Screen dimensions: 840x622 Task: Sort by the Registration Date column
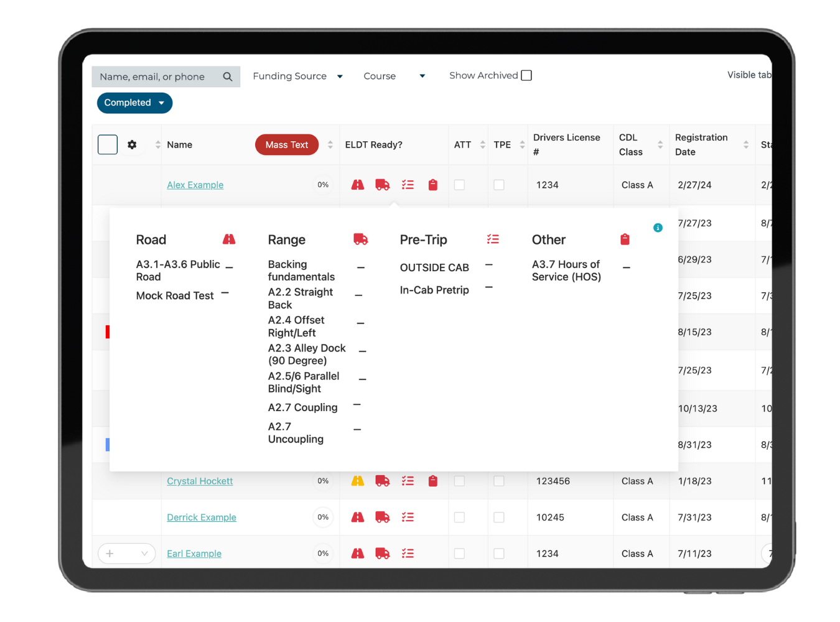point(746,144)
